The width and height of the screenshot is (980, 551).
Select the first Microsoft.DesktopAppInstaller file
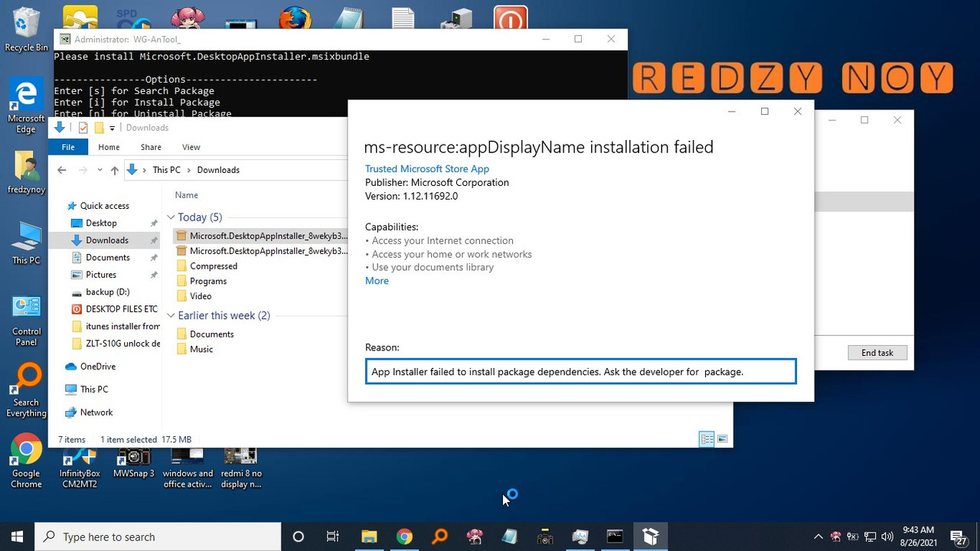click(x=261, y=236)
